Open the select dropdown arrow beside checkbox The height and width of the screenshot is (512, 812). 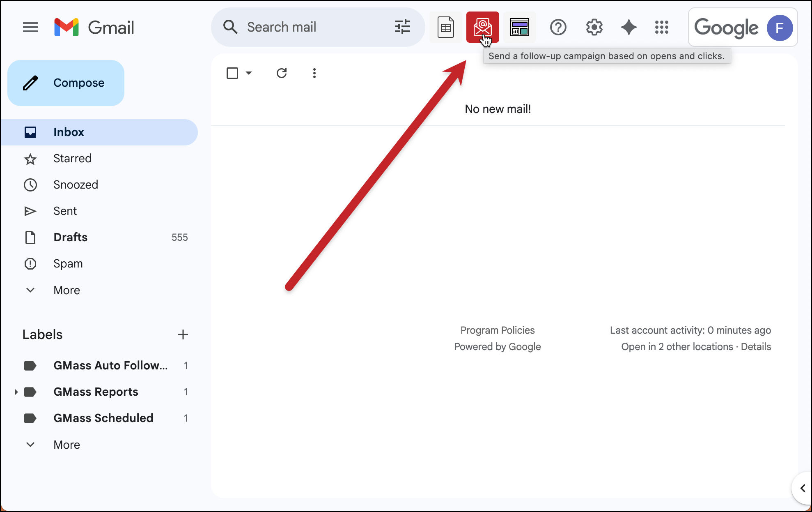[x=249, y=73]
